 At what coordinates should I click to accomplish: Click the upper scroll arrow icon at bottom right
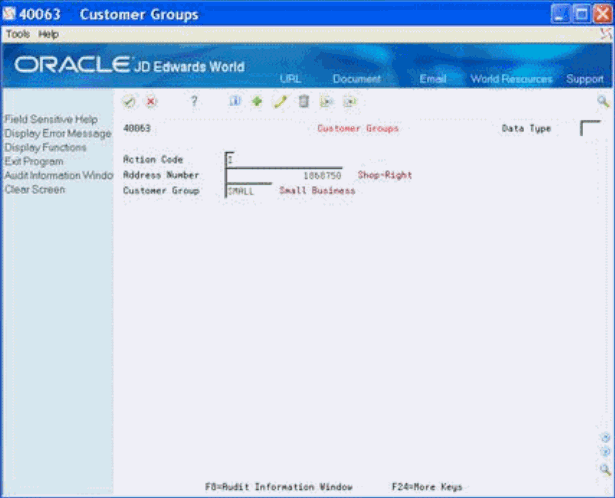click(605, 438)
